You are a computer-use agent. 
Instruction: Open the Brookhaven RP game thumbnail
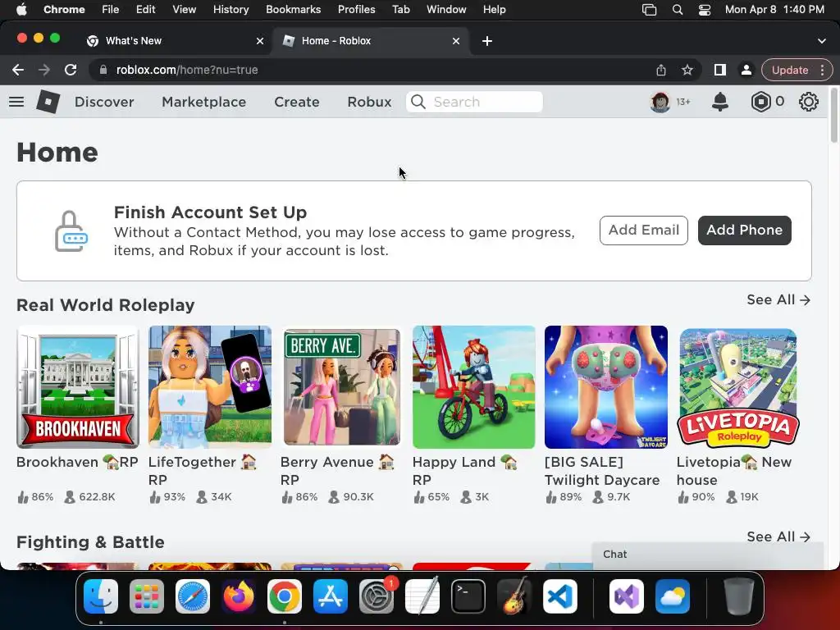point(78,387)
